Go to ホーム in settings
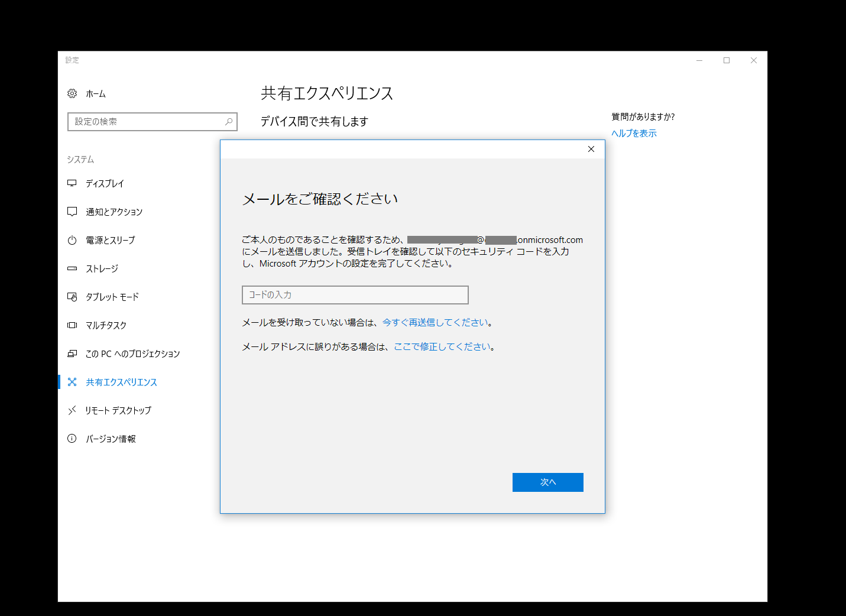 96,93
